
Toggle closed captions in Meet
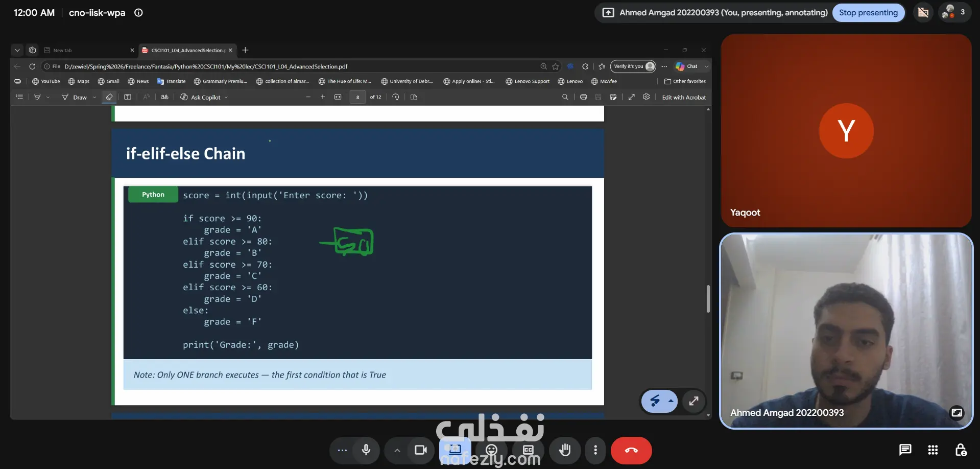pyautogui.click(x=528, y=450)
